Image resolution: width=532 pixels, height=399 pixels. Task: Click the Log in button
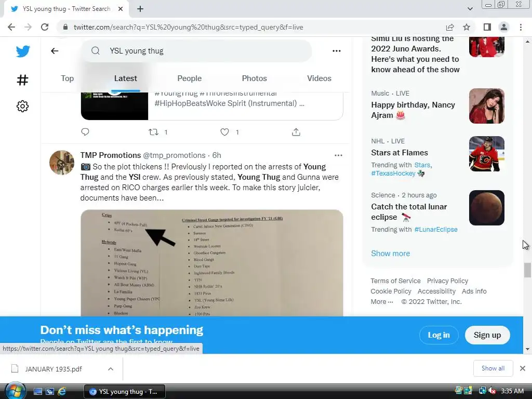(438, 335)
